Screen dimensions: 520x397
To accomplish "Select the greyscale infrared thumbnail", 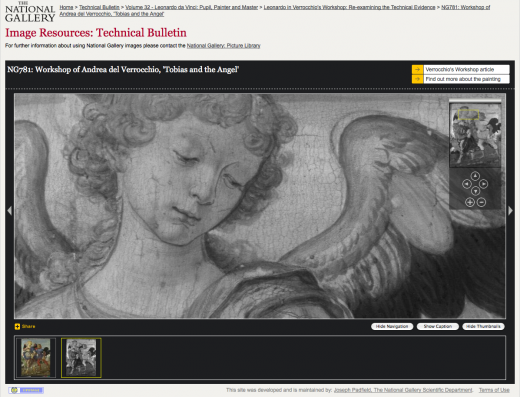I will pyautogui.click(x=81, y=358).
